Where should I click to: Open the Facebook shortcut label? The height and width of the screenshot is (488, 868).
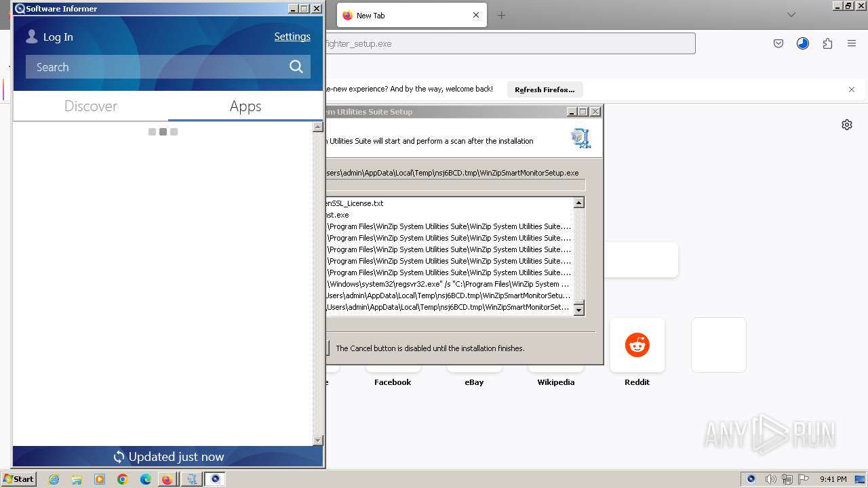(x=393, y=382)
